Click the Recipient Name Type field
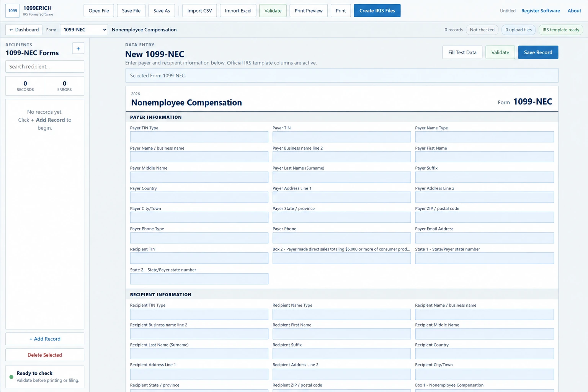The width and height of the screenshot is (588, 392). point(341,314)
